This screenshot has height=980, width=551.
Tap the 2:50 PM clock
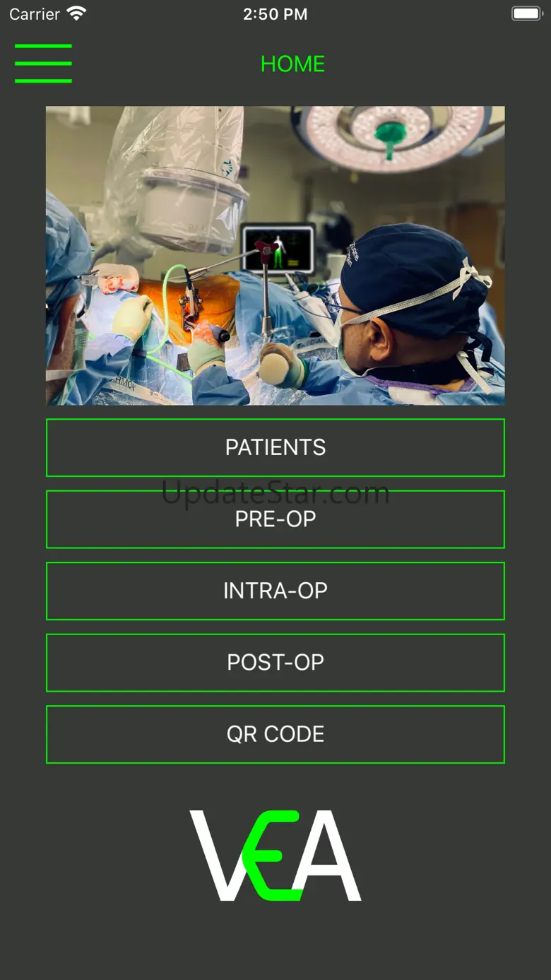[x=275, y=14]
